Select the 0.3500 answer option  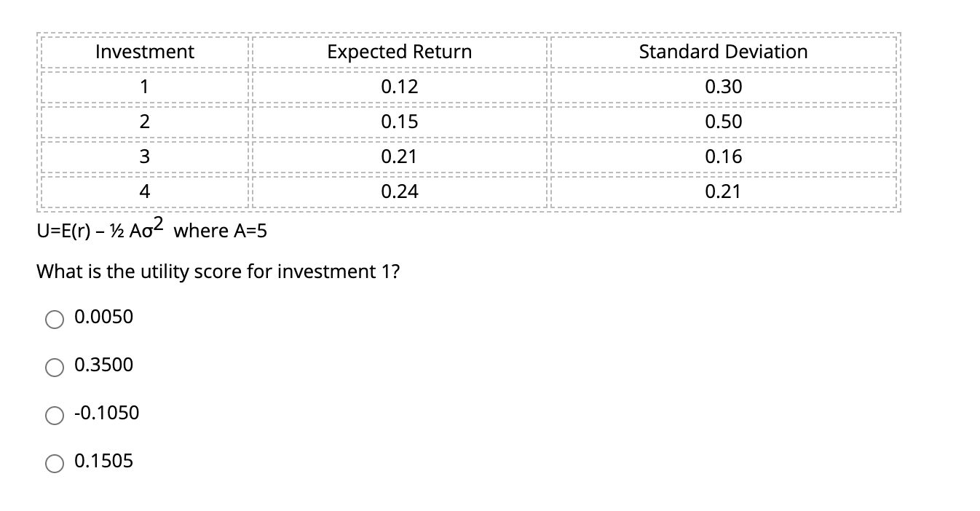tap(55, 366)
